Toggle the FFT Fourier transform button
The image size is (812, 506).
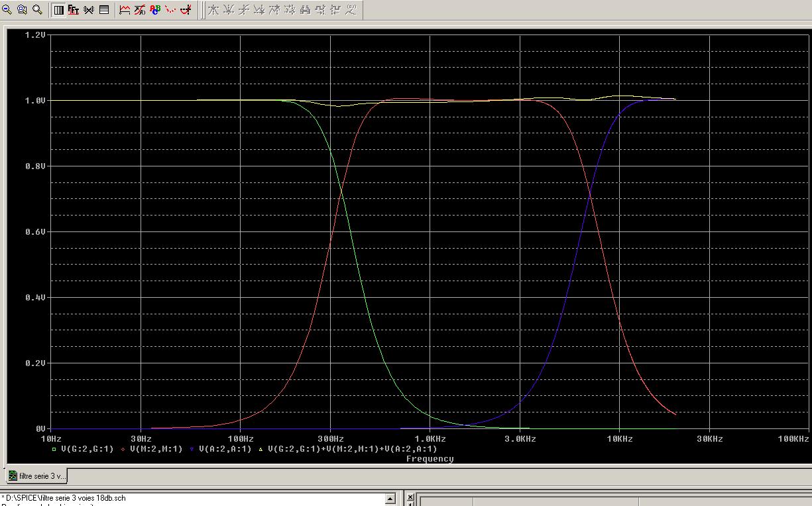coord(74,10)
